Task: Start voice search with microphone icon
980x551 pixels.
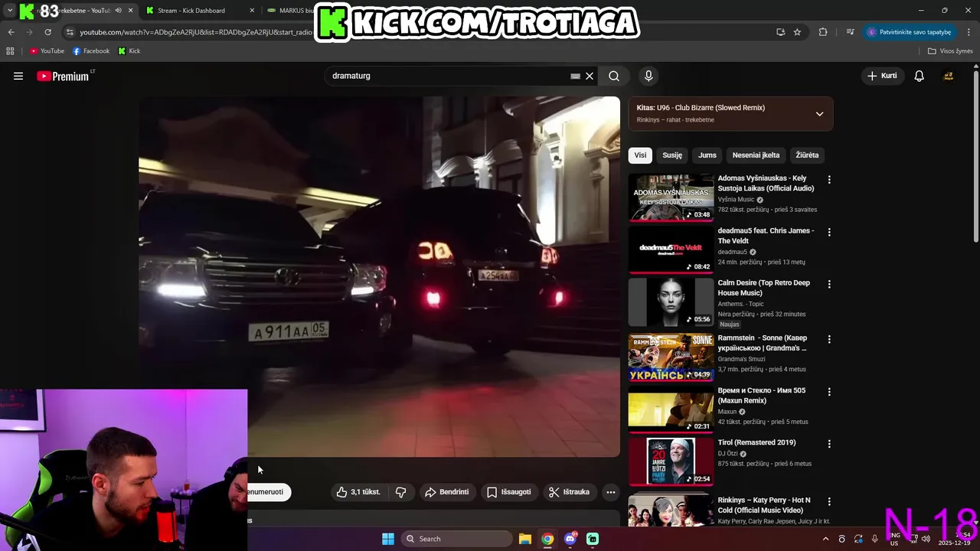Action: click(648, 76)
